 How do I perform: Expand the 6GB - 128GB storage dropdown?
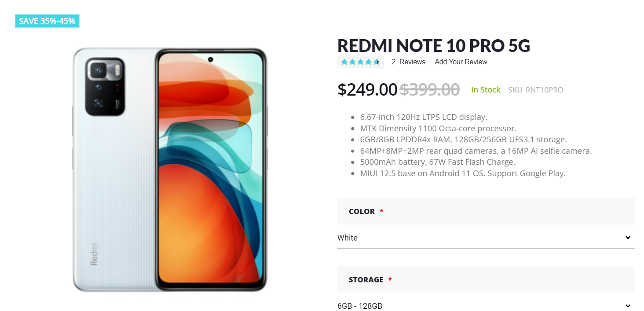click(x=484, y=305)
